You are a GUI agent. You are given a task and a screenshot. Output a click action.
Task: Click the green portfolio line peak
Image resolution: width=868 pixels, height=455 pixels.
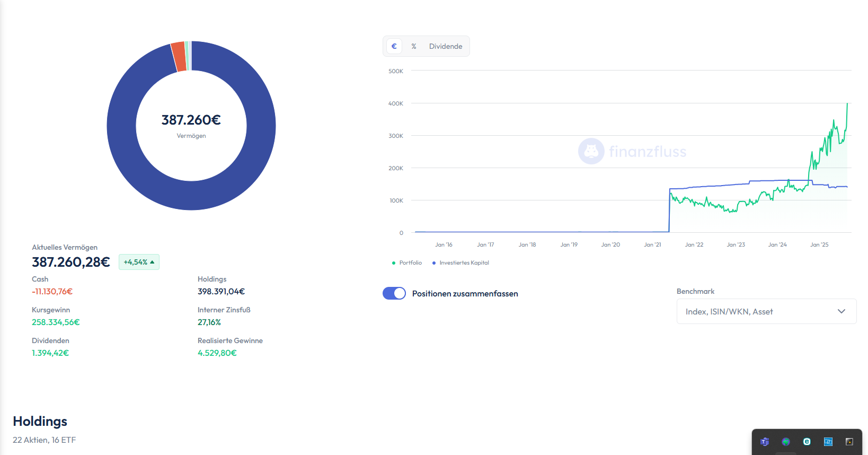[847, 104]
